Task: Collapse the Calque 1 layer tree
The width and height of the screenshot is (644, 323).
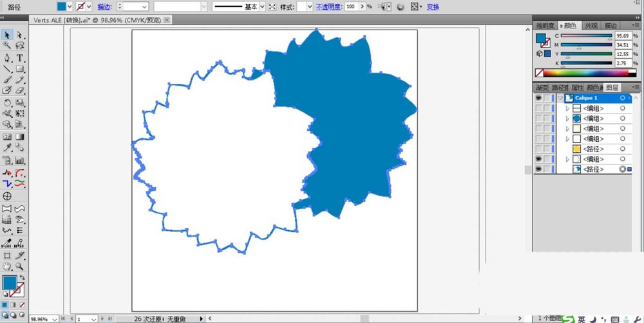Action: pyautogui.click(x=560, y=98)
